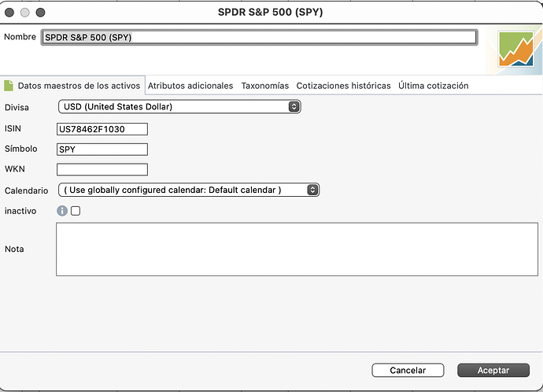Viewport: 543px width, 392px height.
Task: Show the Cotizaciones históricas tab
Action: pyautogui.click(x=343, y=86)
